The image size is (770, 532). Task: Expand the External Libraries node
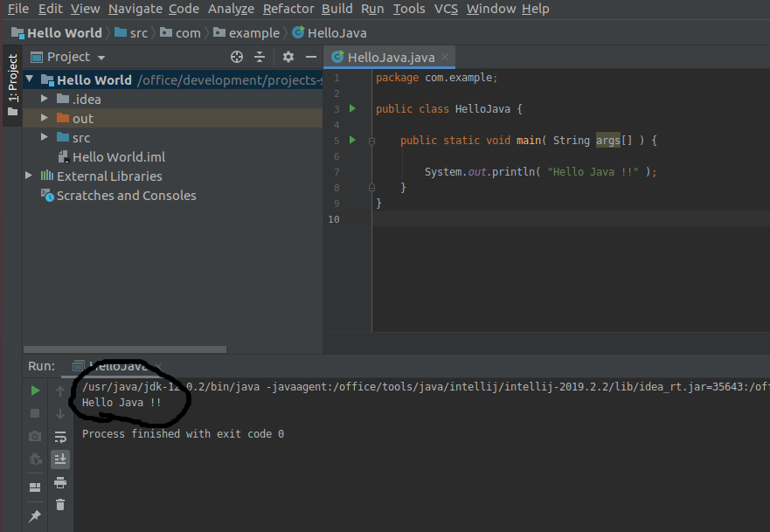click(x=29, y=176)
